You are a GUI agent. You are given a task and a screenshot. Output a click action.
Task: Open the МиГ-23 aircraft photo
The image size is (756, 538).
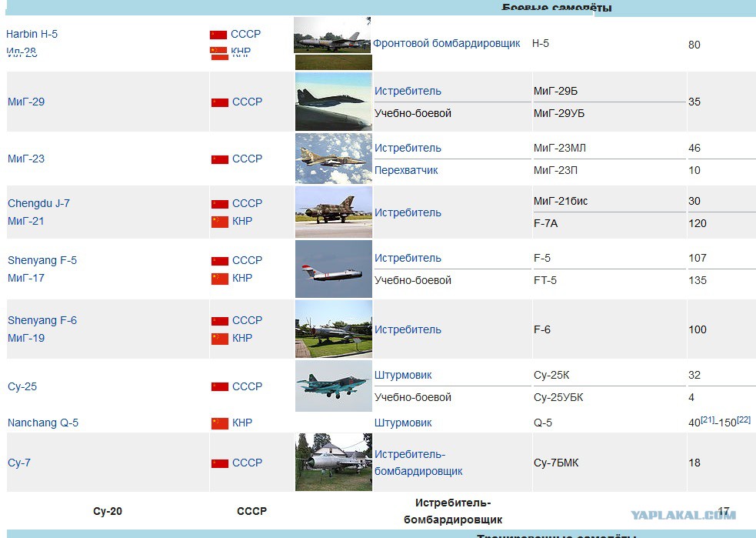[334, 159]
